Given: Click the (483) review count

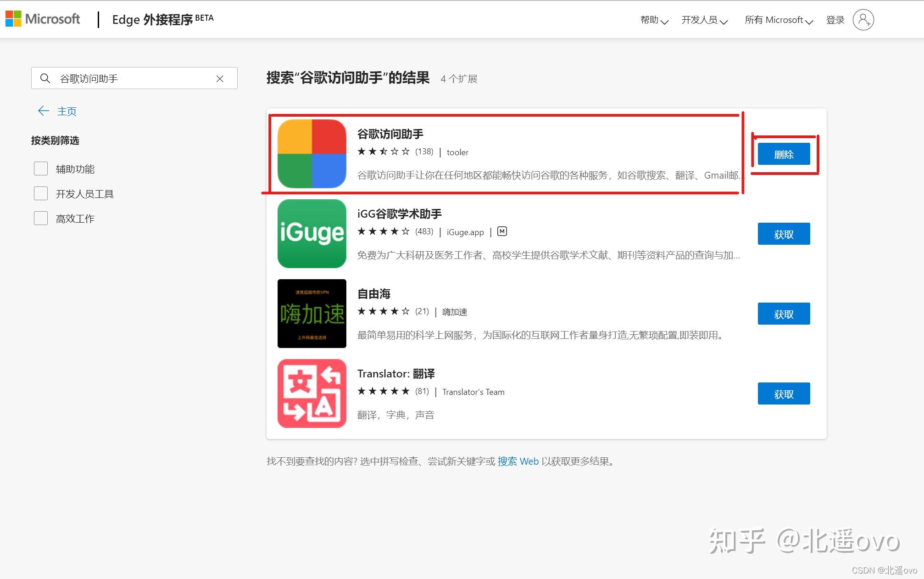Looking at the screenshot, I should (x=424, y=231).
